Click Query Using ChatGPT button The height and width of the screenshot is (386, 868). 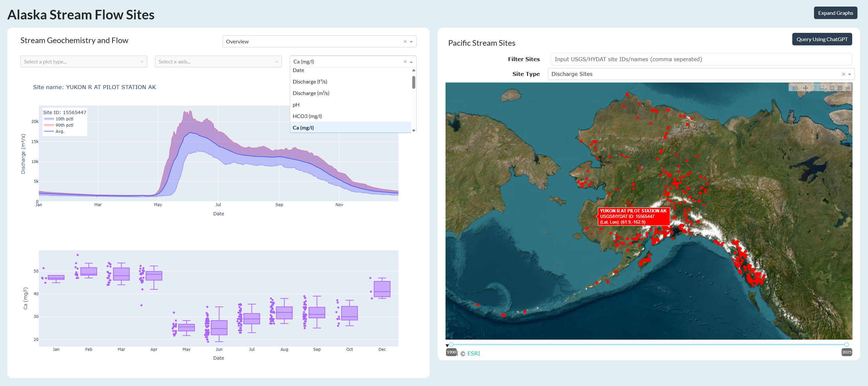pos(822,39)
